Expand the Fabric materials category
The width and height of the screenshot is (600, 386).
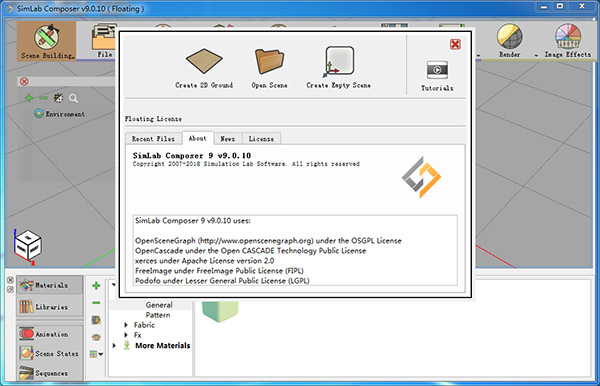pyautogui.click(x=126, y=325)
